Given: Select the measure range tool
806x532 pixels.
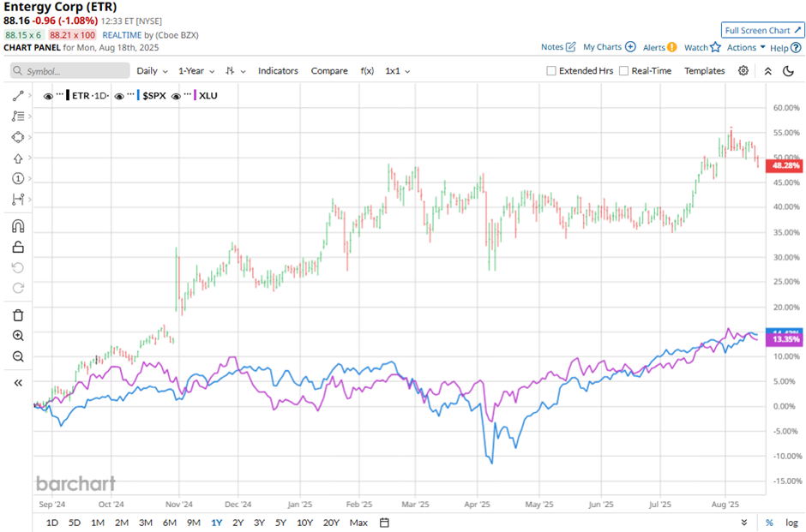Looking at the screenshot, I should tap(18, 200).
